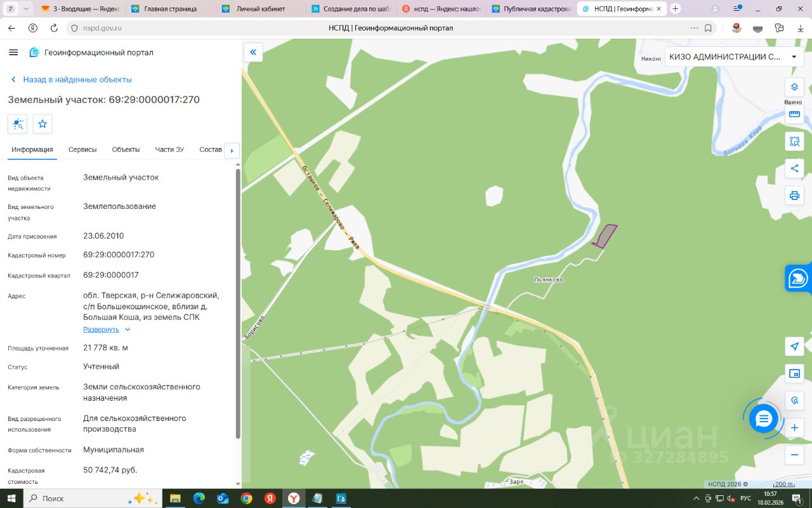The height and width of the screenshot is (508, 812).
Task: Open the Windows Start menu
Action: click(x=11, y=498)
